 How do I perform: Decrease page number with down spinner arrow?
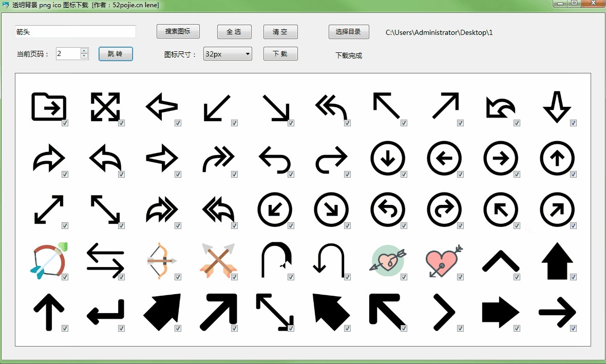(84, 56)
